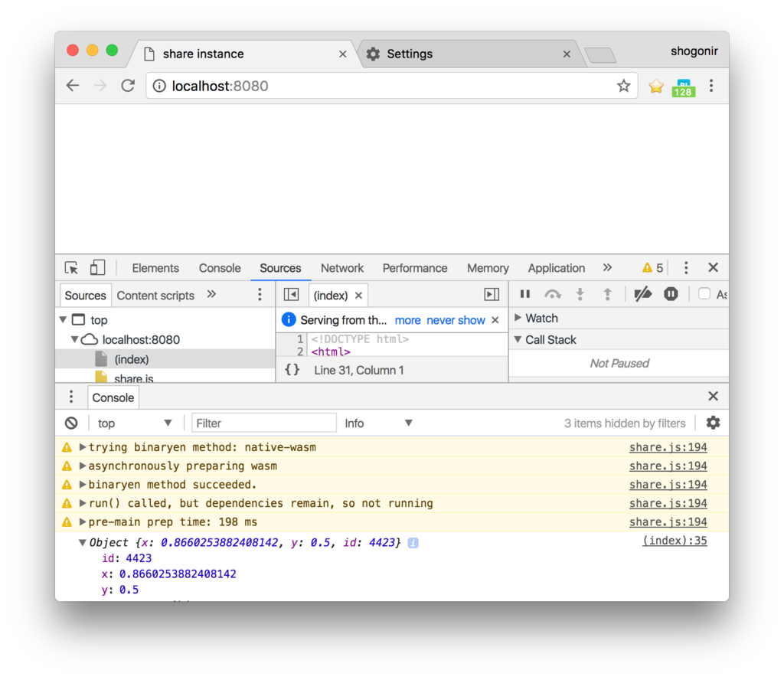
Task: Select the Content scripts navigator tab
Action: point(155,296)
